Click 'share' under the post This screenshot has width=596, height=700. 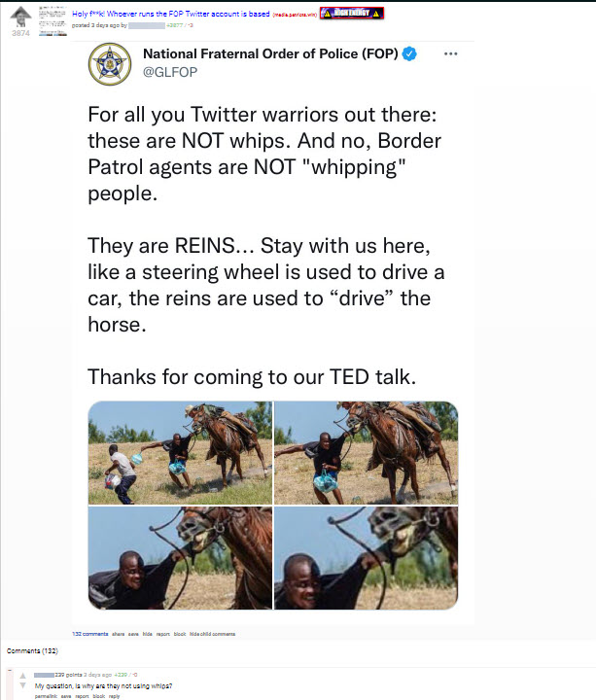(x=118, y=634)
